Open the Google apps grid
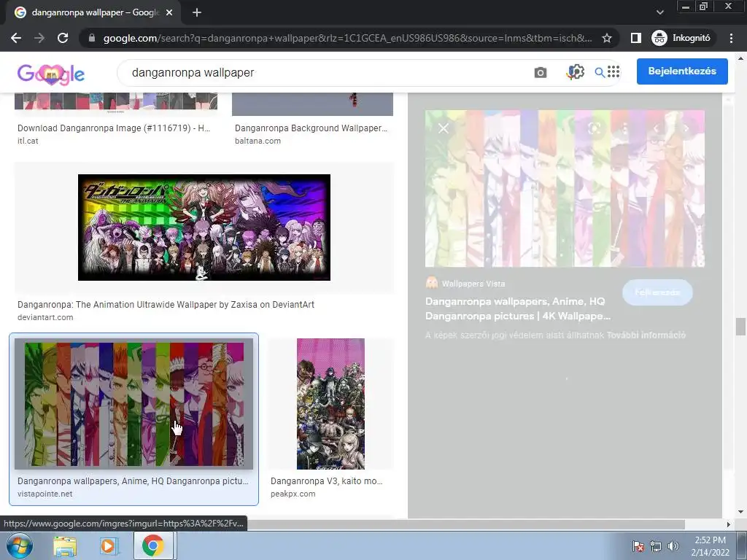The image size is (747, 560). 614,71
